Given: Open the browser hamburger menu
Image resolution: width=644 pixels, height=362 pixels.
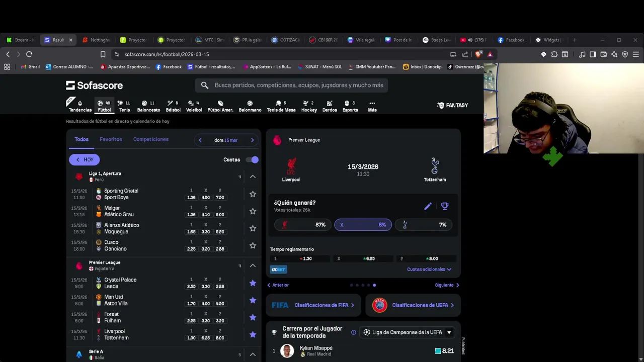Looking at the screenshot, I should click(x=636, y=54).
